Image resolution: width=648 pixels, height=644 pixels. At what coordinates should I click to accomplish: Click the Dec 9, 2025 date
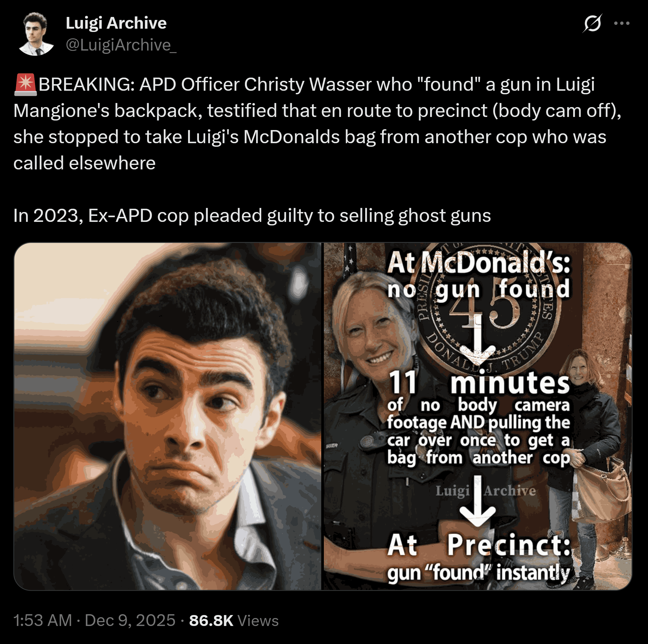tap(130, 620)
